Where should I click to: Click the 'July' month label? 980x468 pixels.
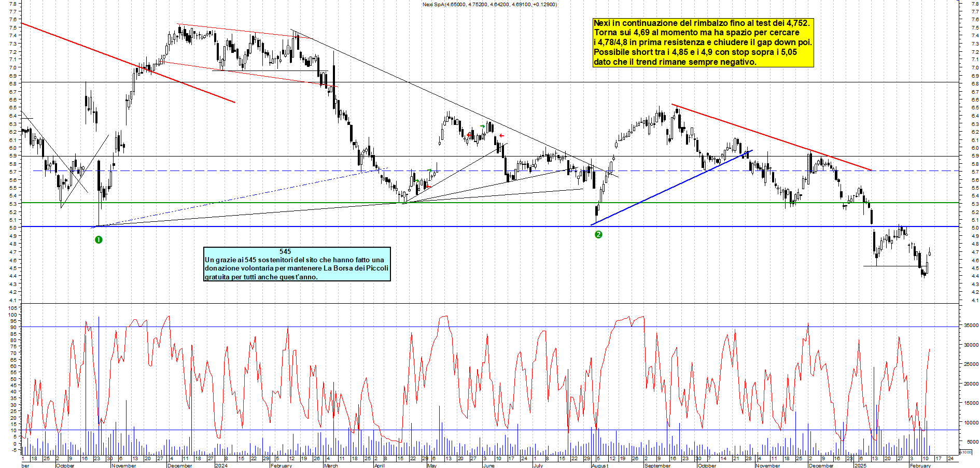[x=538, y=465]
